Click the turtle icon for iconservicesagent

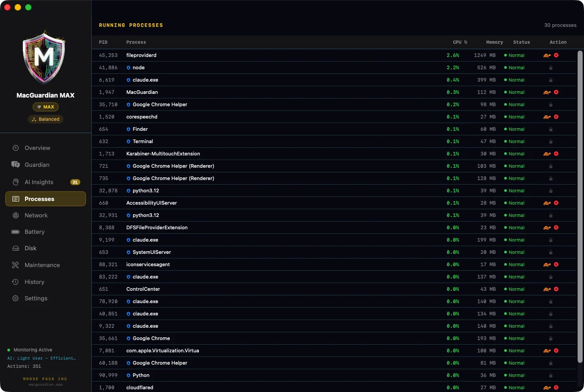pyautogui.click(x=547, y=264)
